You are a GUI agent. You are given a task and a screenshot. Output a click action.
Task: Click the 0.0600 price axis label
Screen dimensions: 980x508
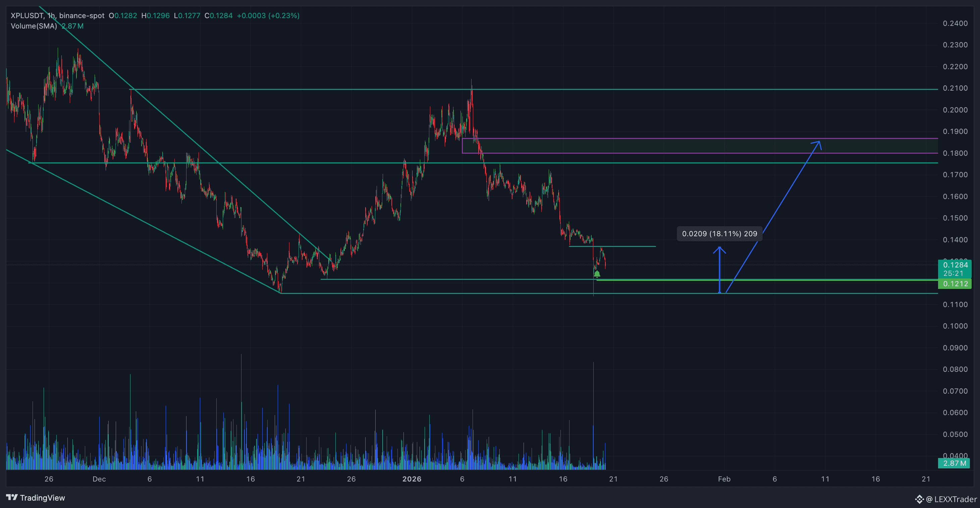(x=955, y=412)
